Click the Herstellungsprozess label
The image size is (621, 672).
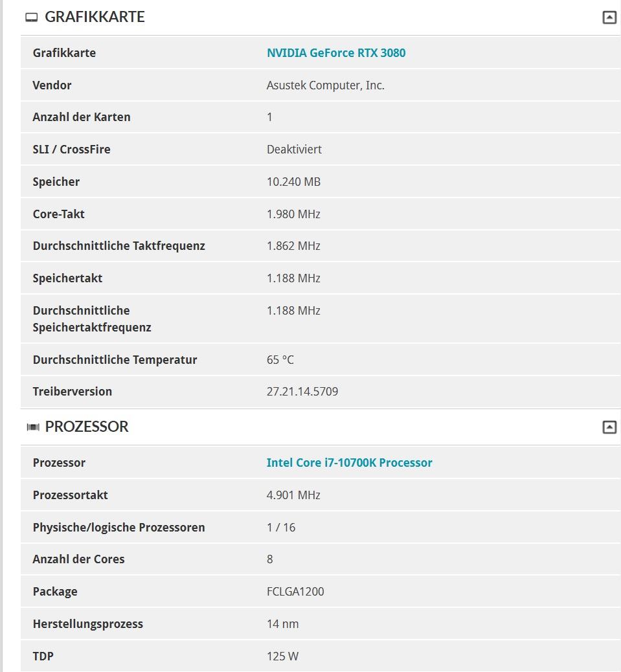tap(88, 623)
